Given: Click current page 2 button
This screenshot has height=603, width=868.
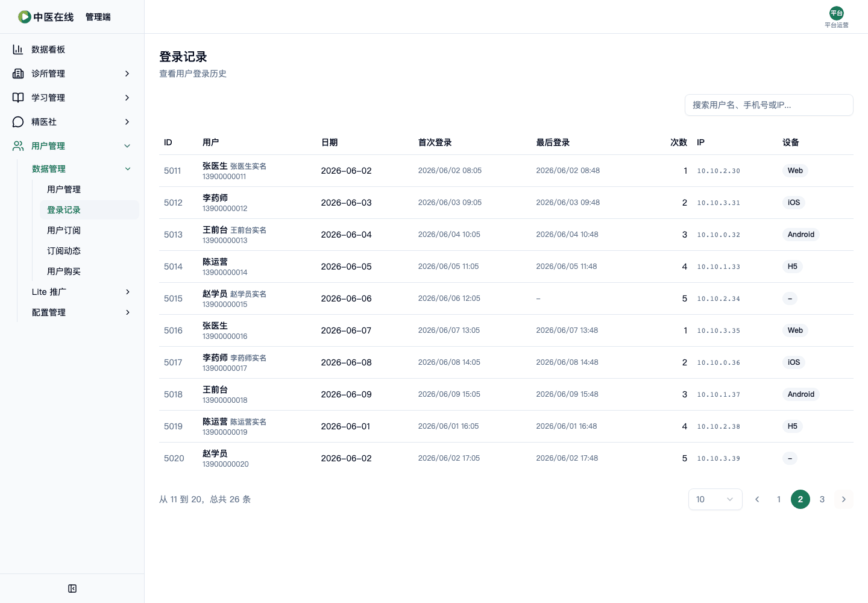Looking at the screenshot, I should tap(800, 499).
